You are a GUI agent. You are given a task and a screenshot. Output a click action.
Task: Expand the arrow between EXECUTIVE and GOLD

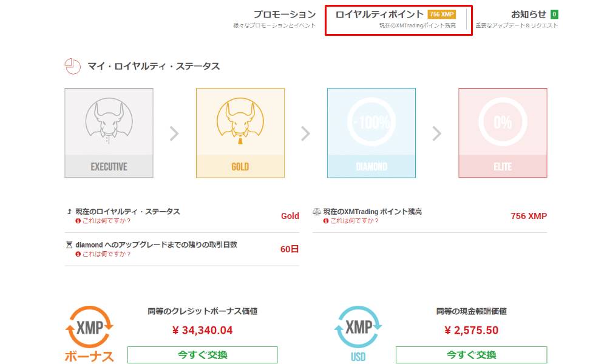174,132
